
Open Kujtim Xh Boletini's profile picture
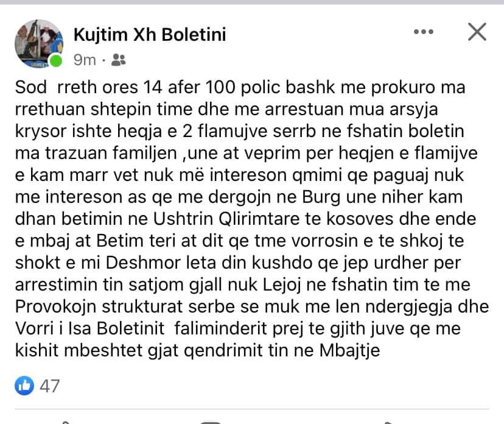38,43
